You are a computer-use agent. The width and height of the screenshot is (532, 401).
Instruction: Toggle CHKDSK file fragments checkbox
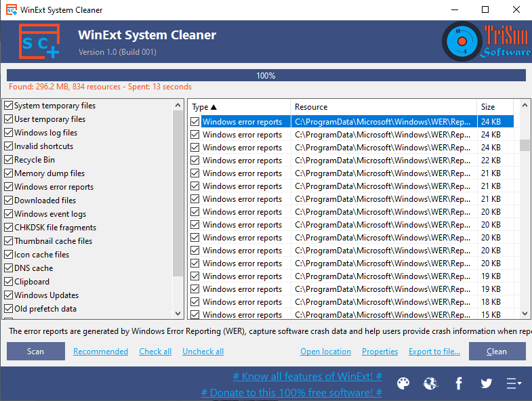pos(9,228)
